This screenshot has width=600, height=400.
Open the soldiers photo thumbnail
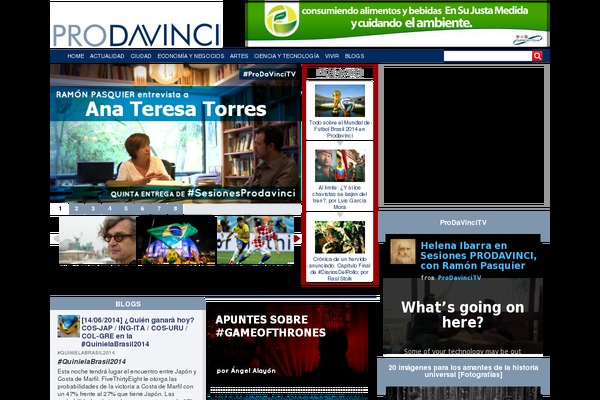[x=340, y=237]
